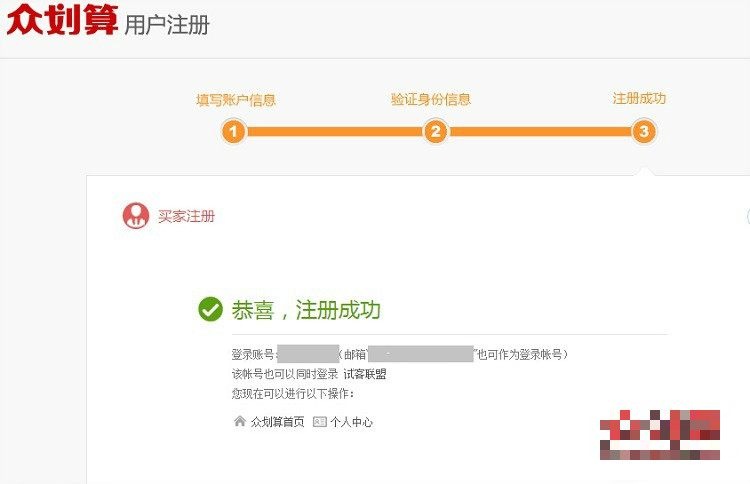Click the home icon beside 众划算首页

click(239, 421)
